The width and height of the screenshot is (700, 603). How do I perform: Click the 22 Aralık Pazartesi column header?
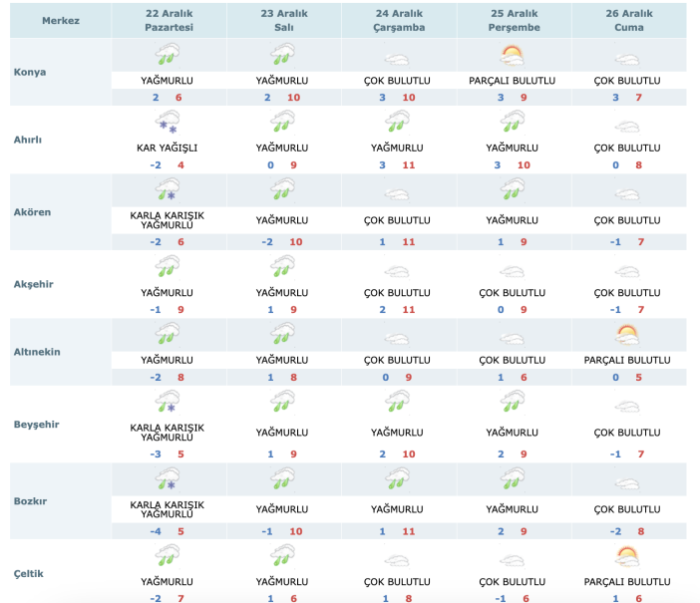click(167, 20)
